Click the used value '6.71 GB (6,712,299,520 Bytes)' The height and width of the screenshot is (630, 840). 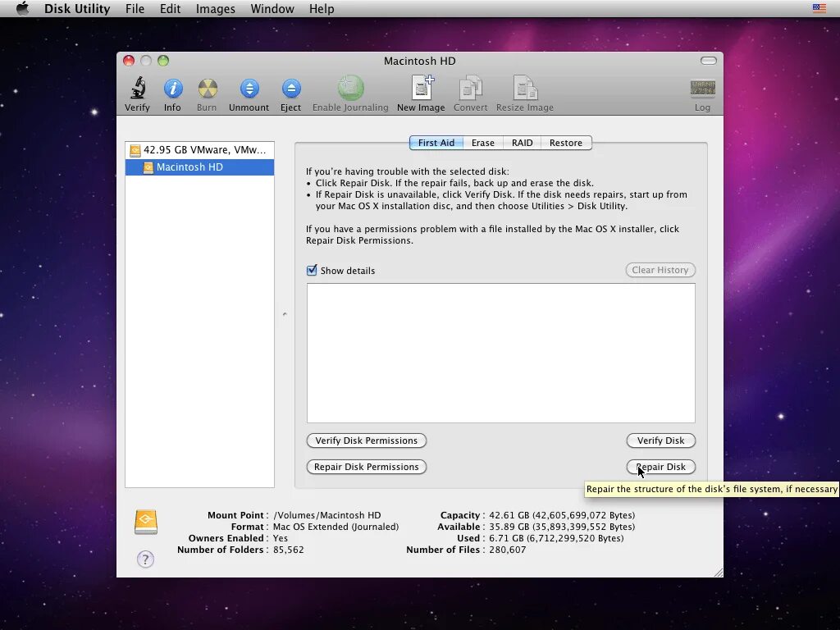(x=556, y=538)
